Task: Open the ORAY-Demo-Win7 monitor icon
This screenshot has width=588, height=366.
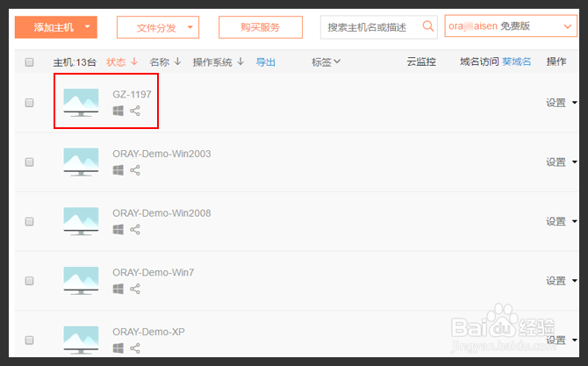Action: [81, 281]
